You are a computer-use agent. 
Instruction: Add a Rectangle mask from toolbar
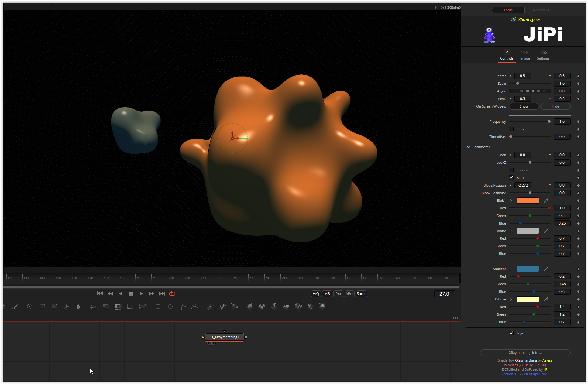(x=158, y=307)
